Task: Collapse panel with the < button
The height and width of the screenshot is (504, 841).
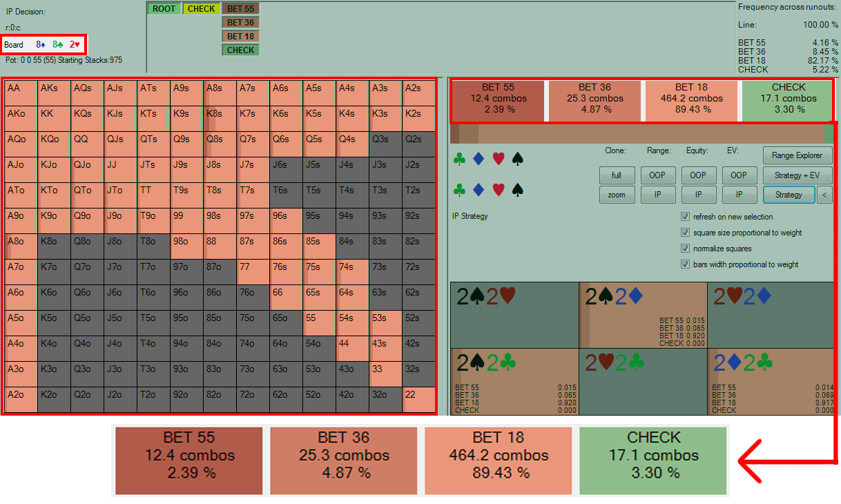Action: pos(824,195)
